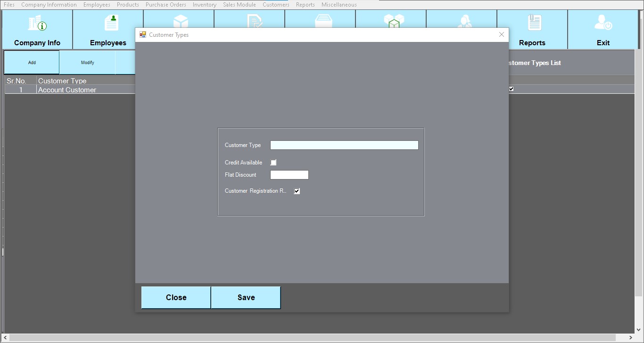Screen dimensions: 644x343
Task: Focus the Customer Type text field
Action: click(344, 145)
